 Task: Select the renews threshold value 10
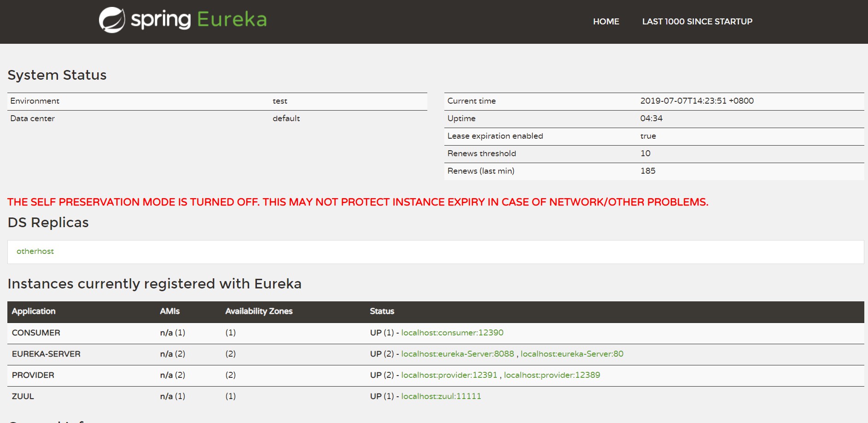[x=646, y=153]
